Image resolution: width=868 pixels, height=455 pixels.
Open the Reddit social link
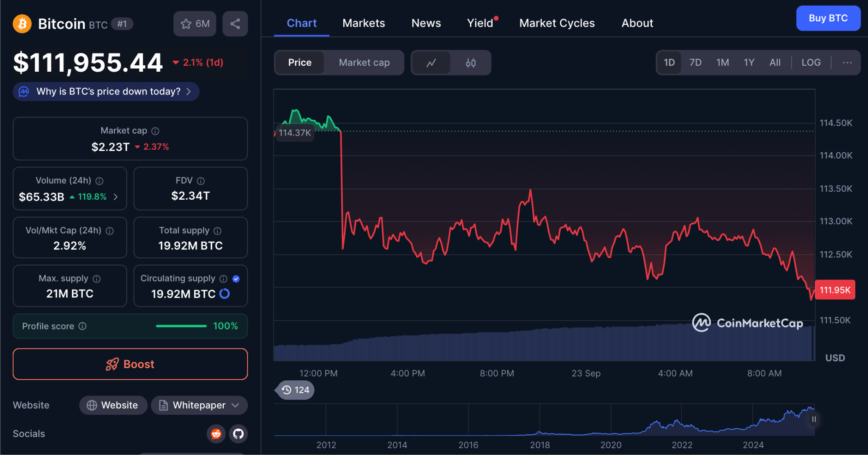(x=216, y=434)
